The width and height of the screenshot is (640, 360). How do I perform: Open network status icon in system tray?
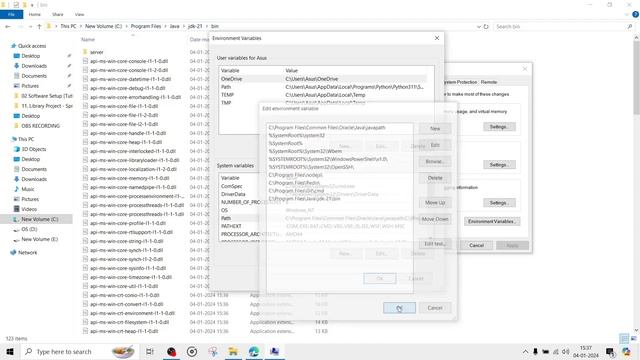coord(556,351)
